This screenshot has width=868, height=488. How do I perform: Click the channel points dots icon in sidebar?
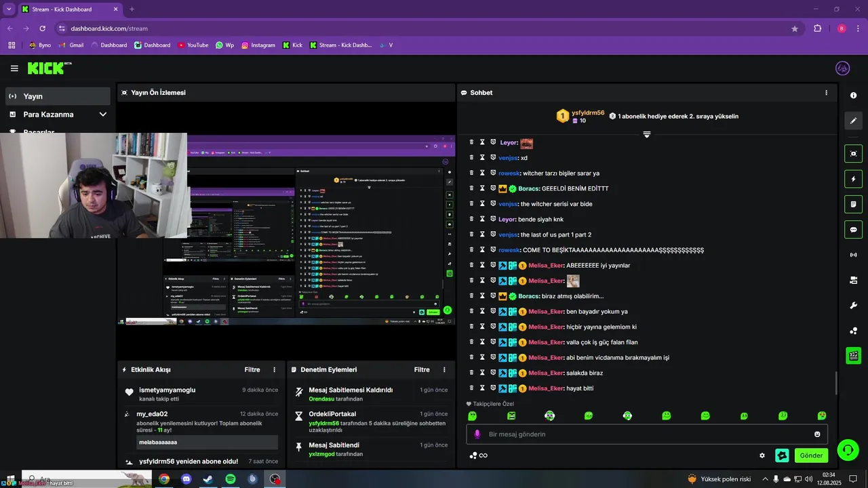coord(853,331)
